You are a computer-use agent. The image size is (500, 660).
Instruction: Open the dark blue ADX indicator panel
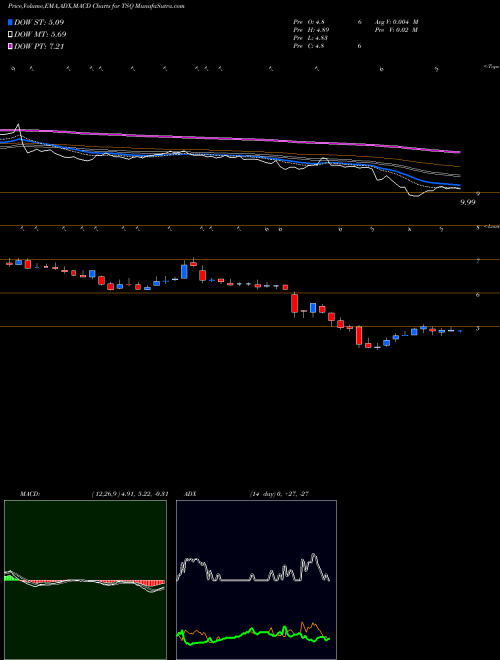(256, 580)
